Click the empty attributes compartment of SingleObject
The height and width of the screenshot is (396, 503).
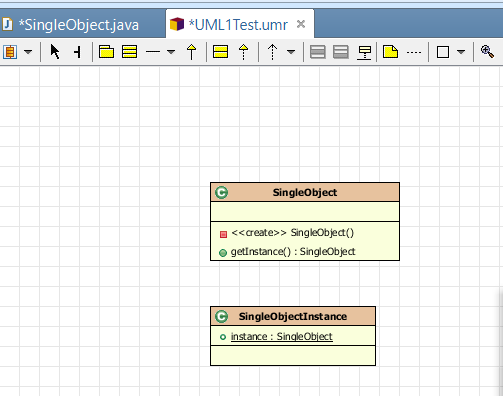coord(305,211)
